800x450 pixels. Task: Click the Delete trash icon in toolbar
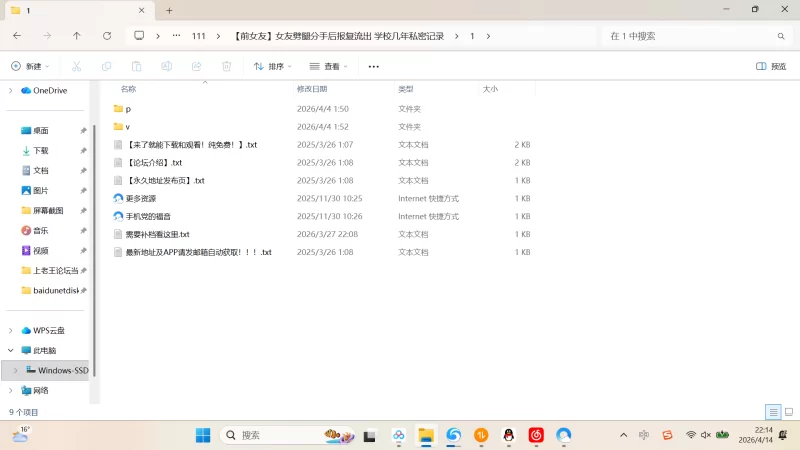pyautogui.click(x=226, y=66)
